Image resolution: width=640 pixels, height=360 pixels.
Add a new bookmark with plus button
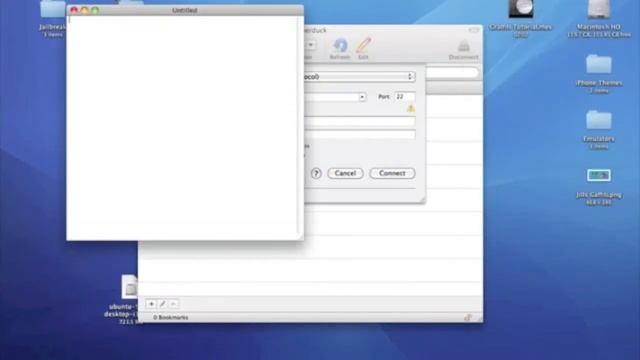click(x=151, y=304)
